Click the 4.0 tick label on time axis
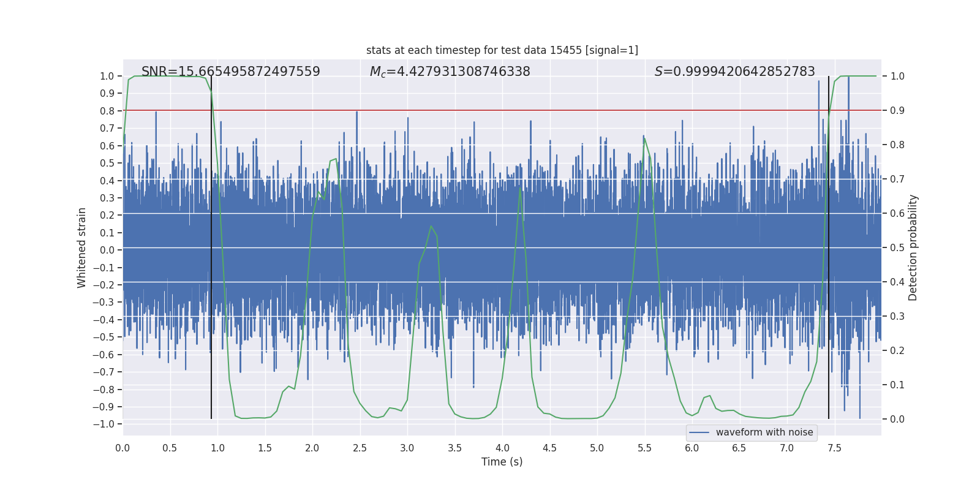980x490 pixels. (502, 448)
